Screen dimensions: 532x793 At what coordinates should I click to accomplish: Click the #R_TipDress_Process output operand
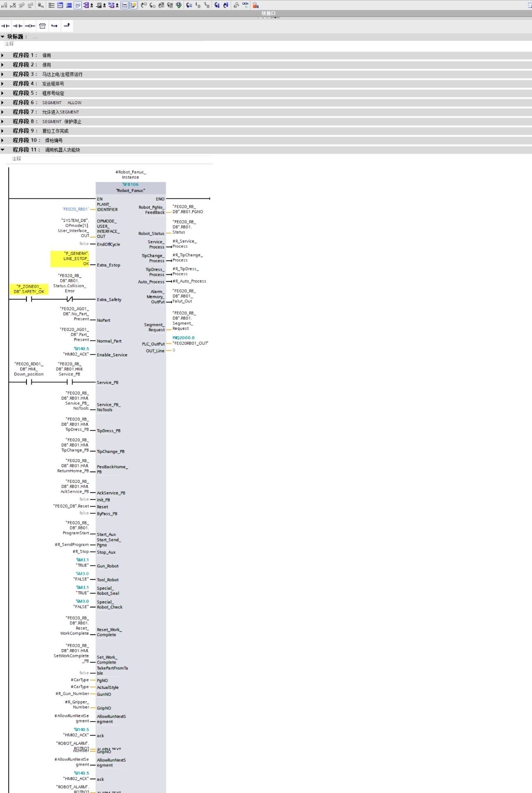(186, 271)
